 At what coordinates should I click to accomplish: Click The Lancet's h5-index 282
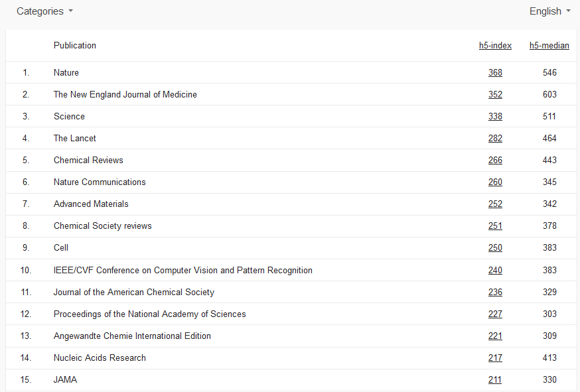495,139
